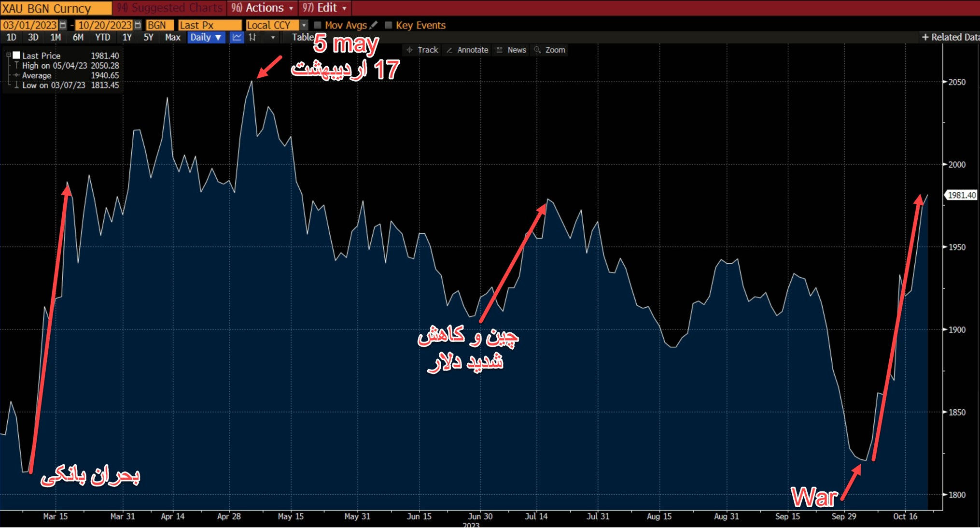Open the Edit menu
This screenshot has height=528, width=980.
click(325, 8)
